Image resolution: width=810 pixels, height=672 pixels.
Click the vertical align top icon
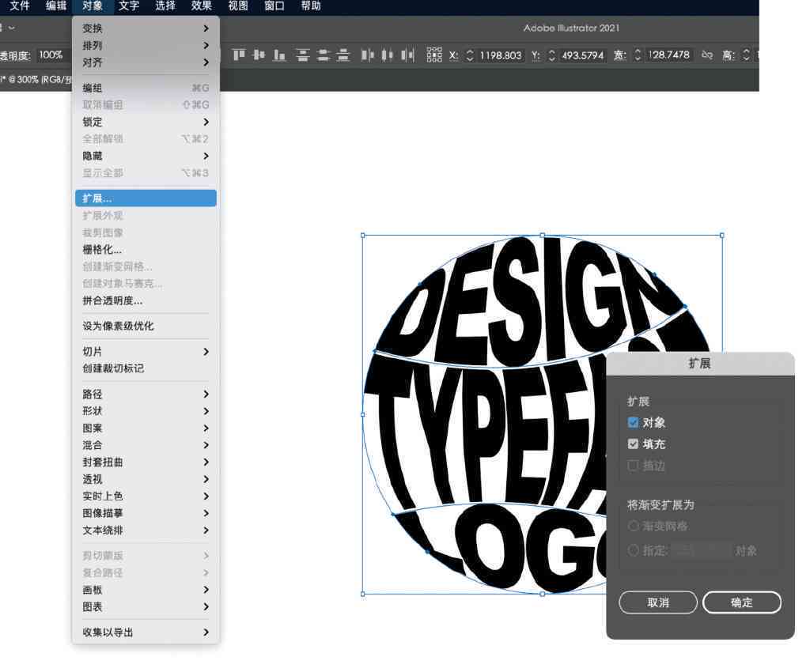click(239, 55)
